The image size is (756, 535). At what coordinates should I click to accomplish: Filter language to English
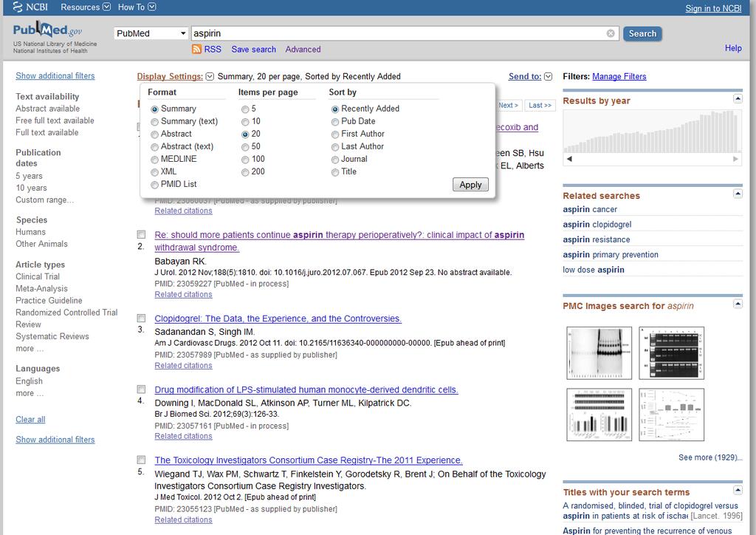pyautogui.click(x=29, y=381)
